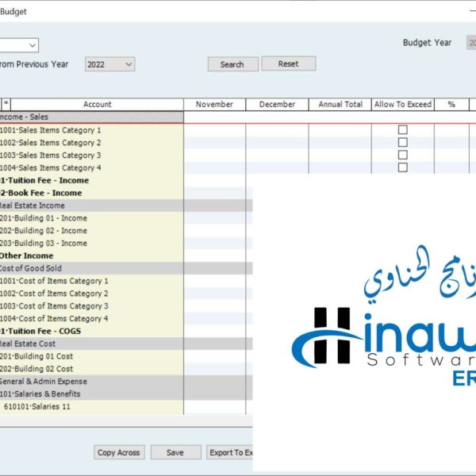Click the Copy Across button
The height and width of the screenshot is (476, 476).
[x=118, y=452]
